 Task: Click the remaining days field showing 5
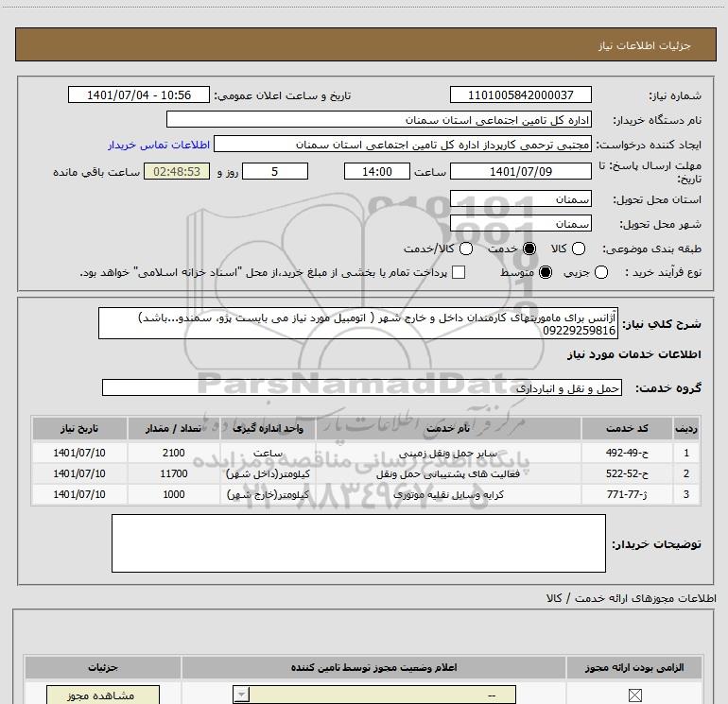pyautogui.click(x=275, y=171)
